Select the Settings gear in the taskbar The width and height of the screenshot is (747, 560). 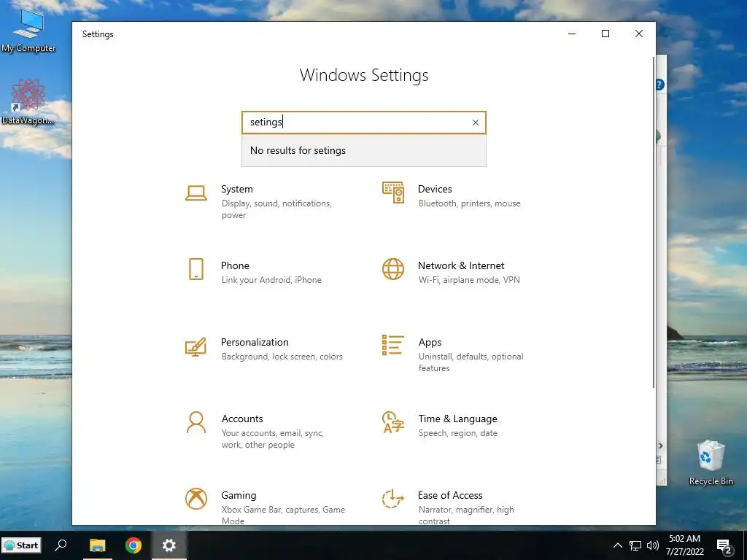pyautogui.click(x=169, y=545)
